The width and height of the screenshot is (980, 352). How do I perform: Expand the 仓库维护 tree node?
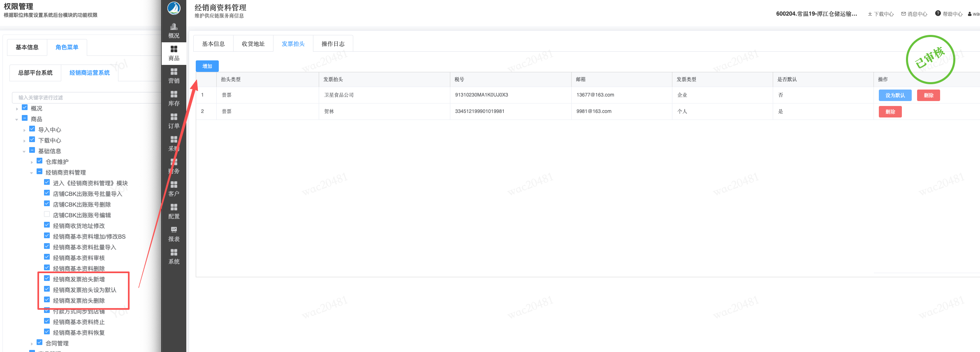point(32,162)
